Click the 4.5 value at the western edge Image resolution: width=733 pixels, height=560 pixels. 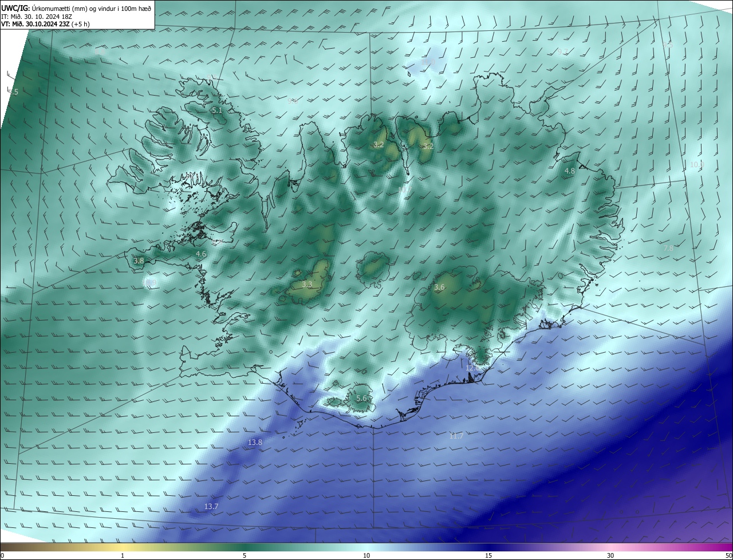(13, 92)
